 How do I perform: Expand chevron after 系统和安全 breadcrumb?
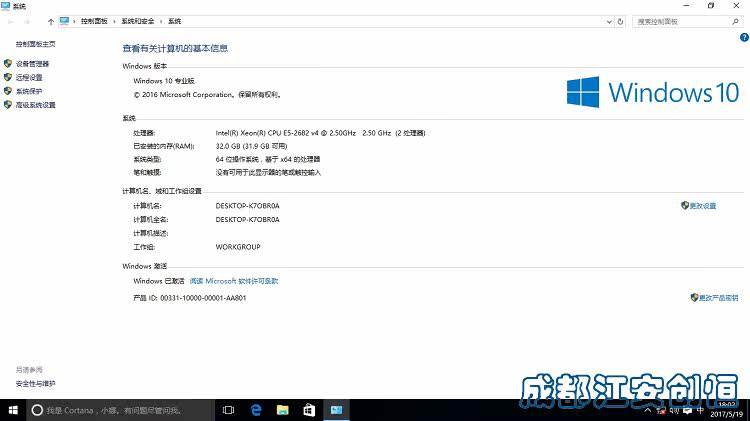pos(161,22)
